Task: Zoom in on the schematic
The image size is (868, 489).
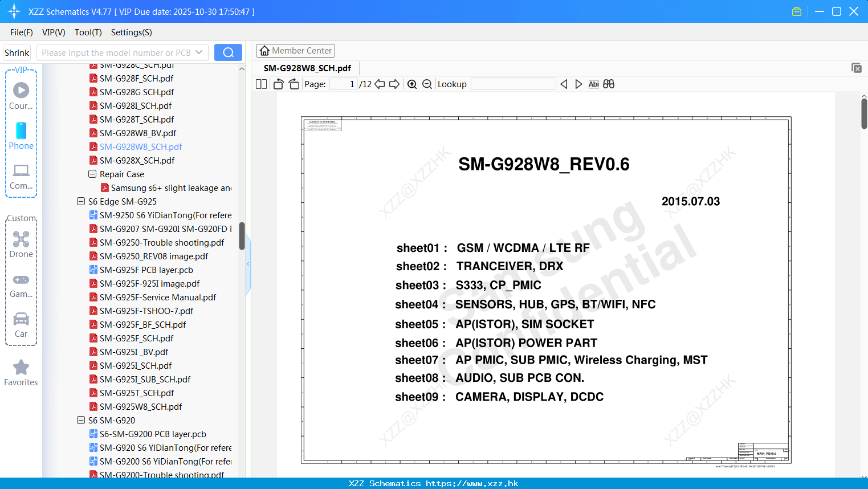Action: (412, 84)
